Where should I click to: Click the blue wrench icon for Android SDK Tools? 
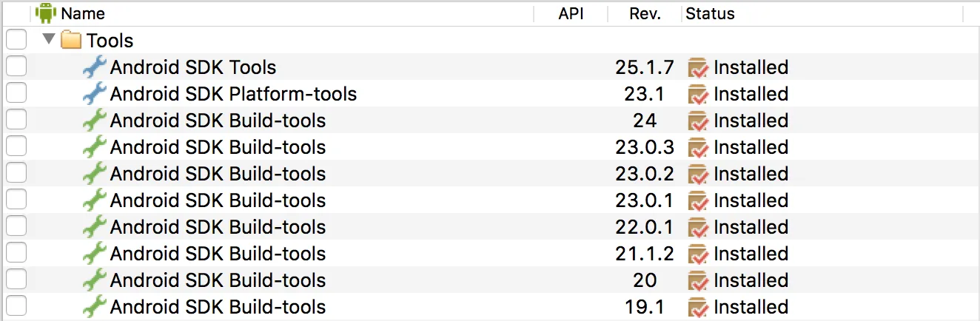tap(94, 67)
